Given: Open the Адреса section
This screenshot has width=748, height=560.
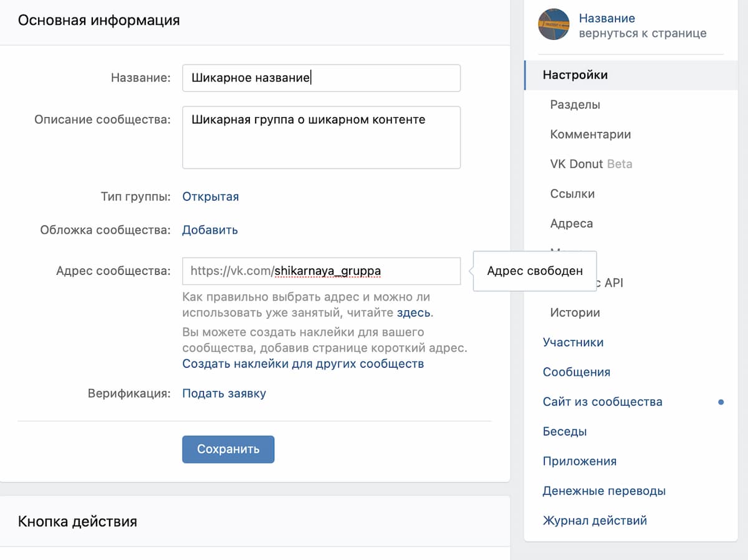Looking at the screenshot, I should [x=571, y=223].
